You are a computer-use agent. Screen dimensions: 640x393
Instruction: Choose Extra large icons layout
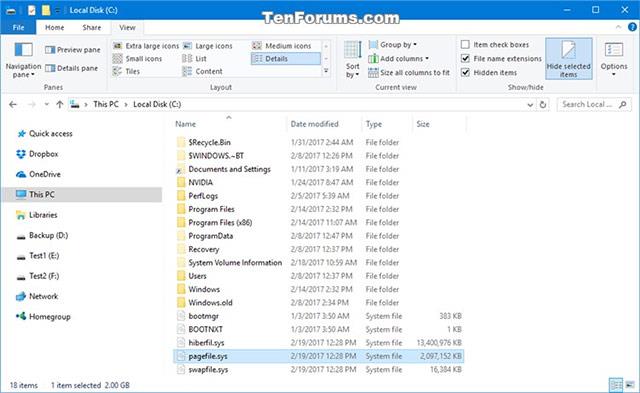point(146,46)
